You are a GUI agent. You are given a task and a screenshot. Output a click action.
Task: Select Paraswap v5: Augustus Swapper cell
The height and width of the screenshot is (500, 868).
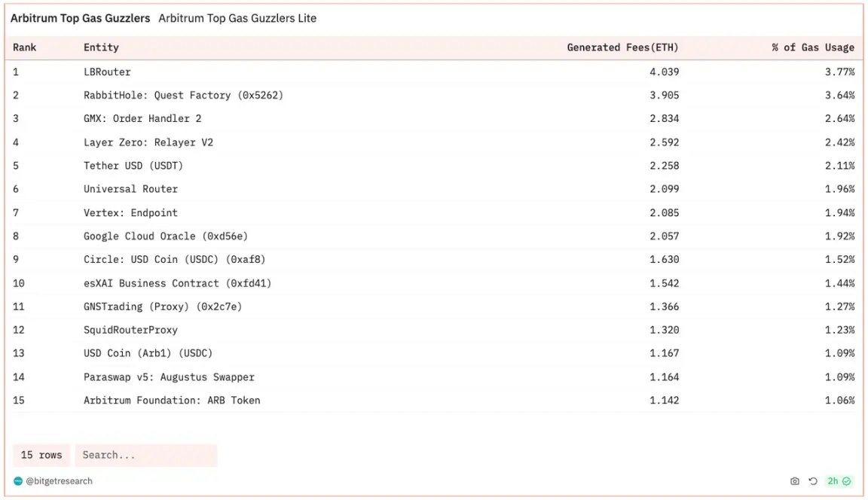tap(169, 377)
